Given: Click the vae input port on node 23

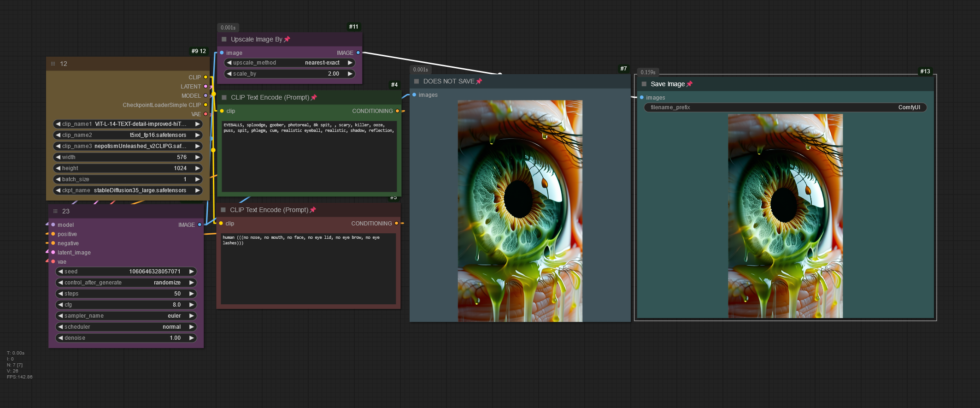Looking at the screenshot, I should point(53,261).
